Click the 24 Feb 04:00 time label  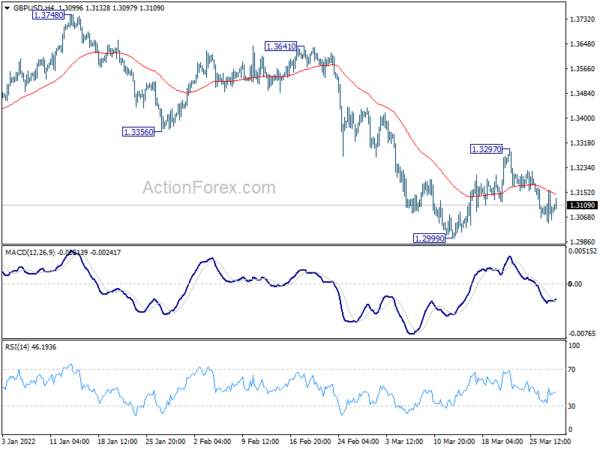point(358,442)
